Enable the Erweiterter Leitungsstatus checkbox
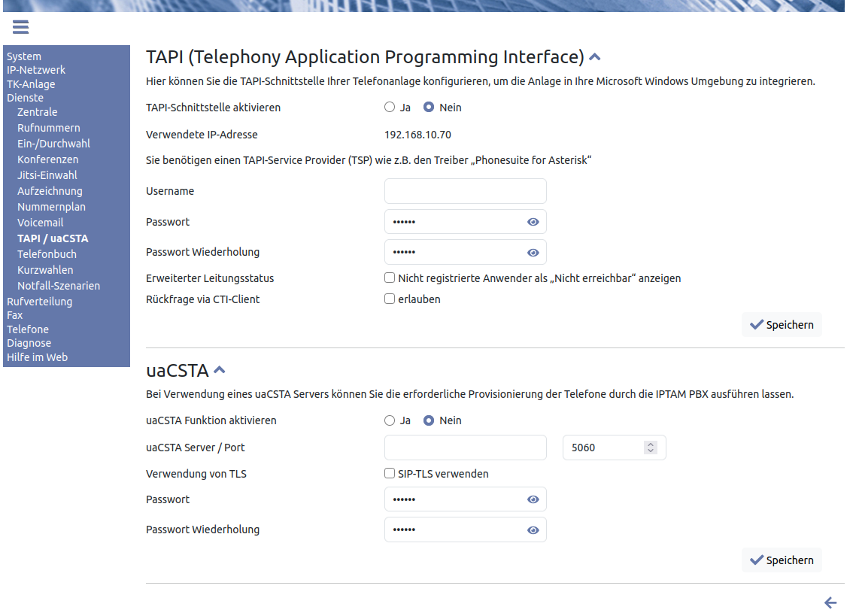The width and height of the screenshot is (853, 616). tap(390, 278)
